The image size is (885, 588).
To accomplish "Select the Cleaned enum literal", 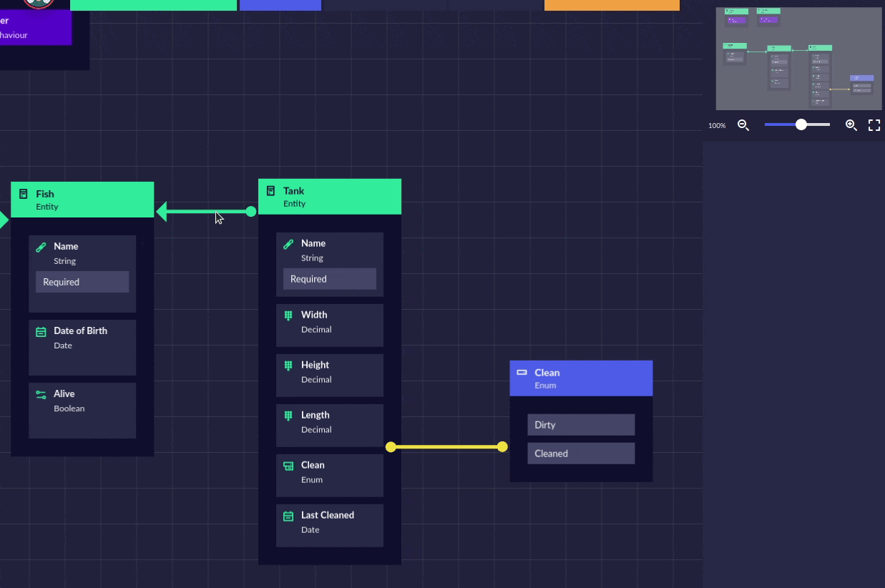I will tap(581, 454).
